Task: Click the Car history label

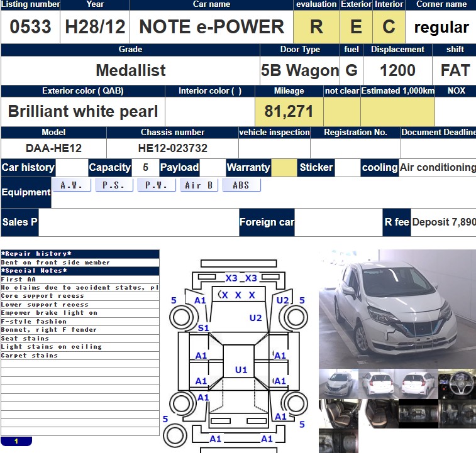Action: tap(28, 168)
